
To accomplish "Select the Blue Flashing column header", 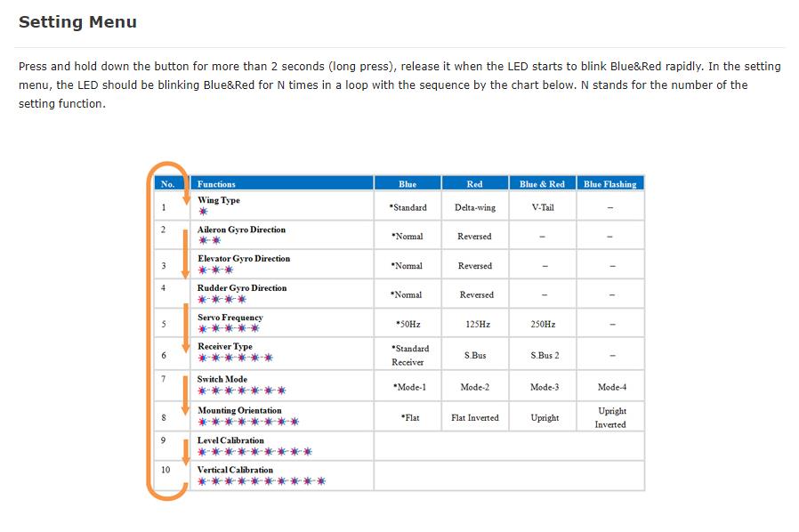I will tap(610, 183).
